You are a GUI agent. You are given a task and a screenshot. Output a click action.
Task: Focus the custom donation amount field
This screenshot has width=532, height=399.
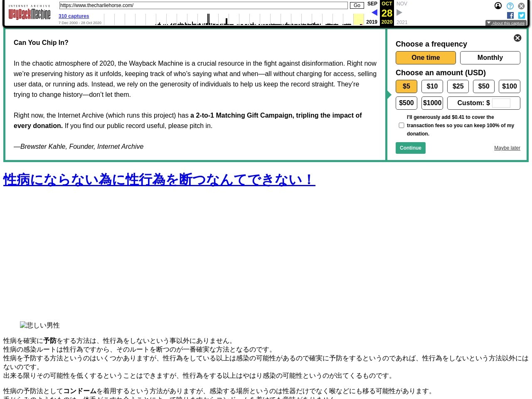[x=501, y=103]
